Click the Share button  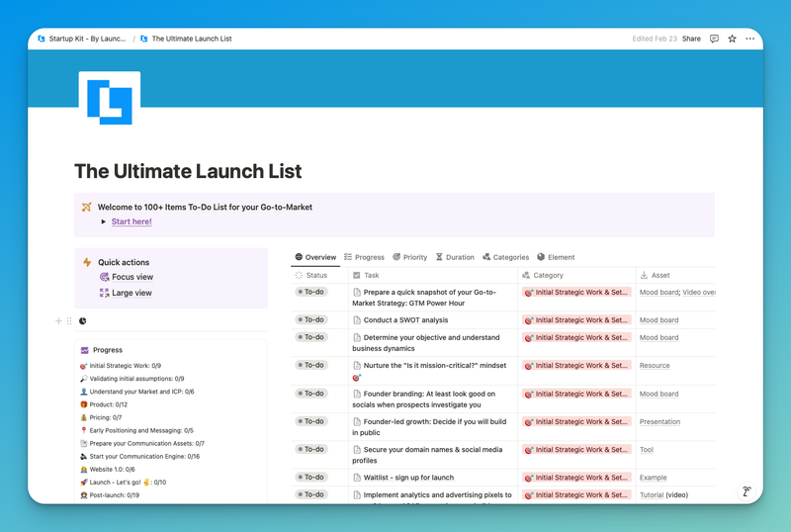coord(691,39)
